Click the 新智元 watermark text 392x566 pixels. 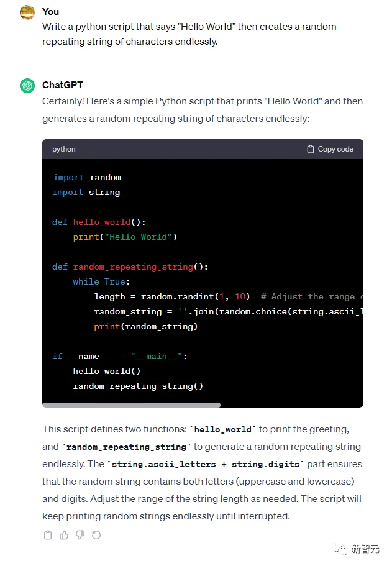366,549
